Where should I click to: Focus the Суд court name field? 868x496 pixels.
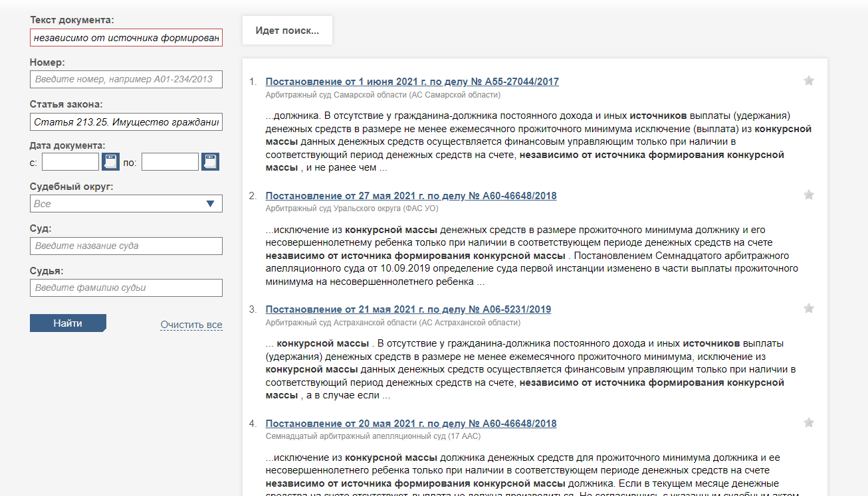126,246
